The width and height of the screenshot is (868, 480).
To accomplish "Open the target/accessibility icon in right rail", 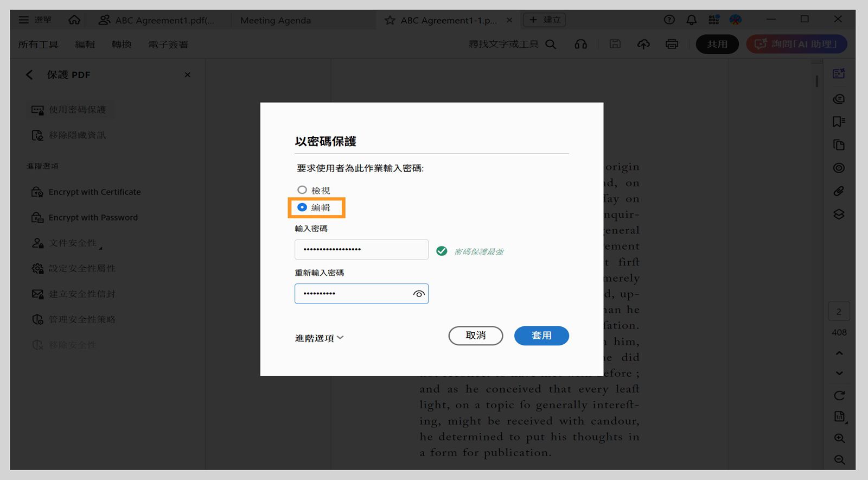I will [839, 168].
